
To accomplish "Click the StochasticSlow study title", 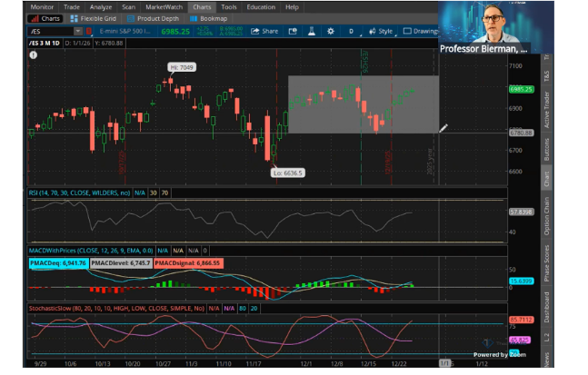I will [x=116, y=309].
